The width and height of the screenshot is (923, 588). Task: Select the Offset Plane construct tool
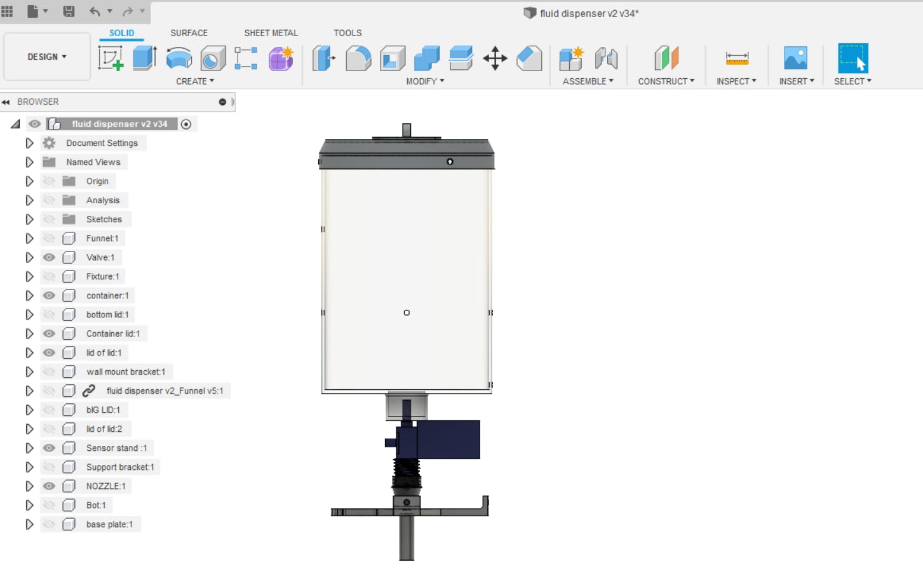(666, 58)
